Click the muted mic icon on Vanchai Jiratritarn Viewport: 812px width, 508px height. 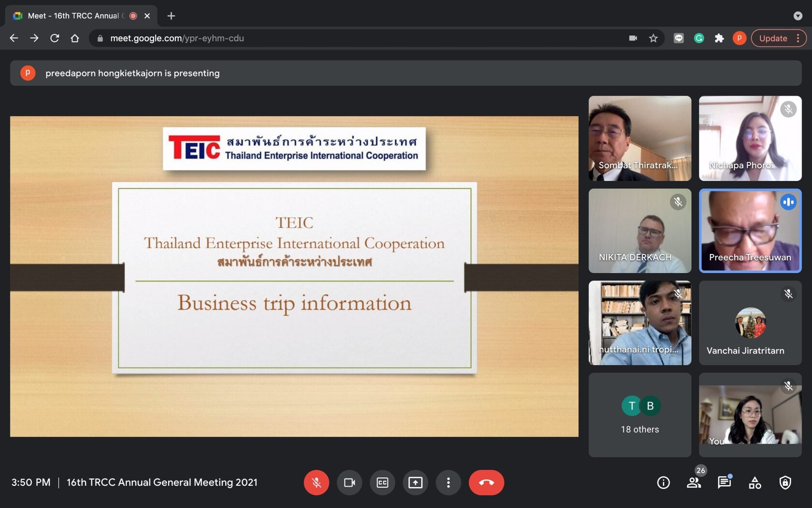788,294
